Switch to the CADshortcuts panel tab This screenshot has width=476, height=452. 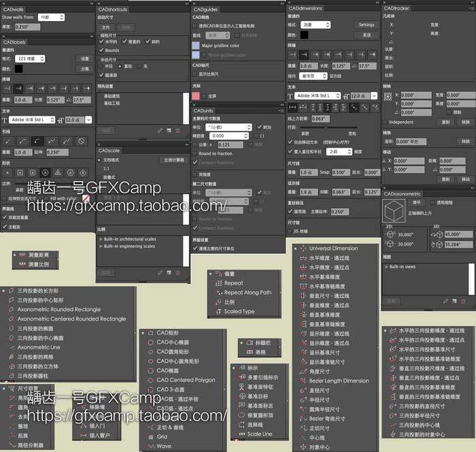113,10
